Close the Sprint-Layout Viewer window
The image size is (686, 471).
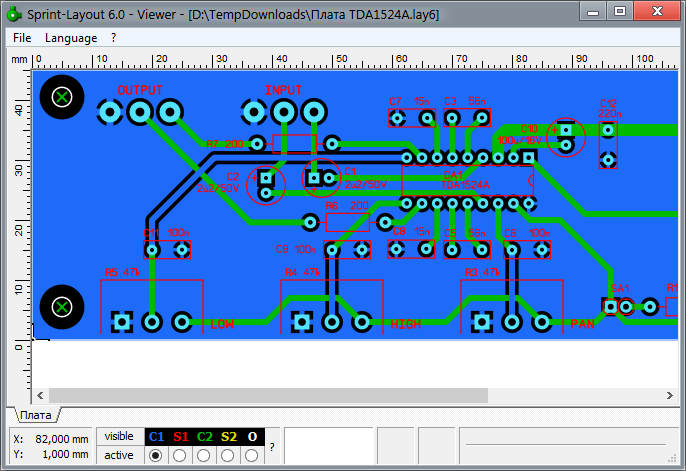[657, 12]
